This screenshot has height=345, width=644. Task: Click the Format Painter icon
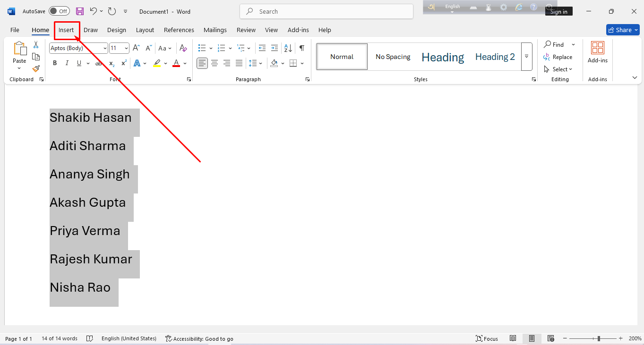click(x=36, y=68)
